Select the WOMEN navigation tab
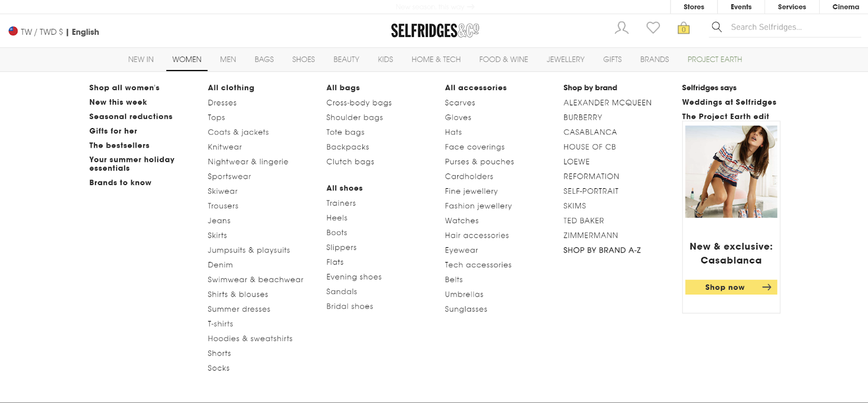 click(187, 60)
